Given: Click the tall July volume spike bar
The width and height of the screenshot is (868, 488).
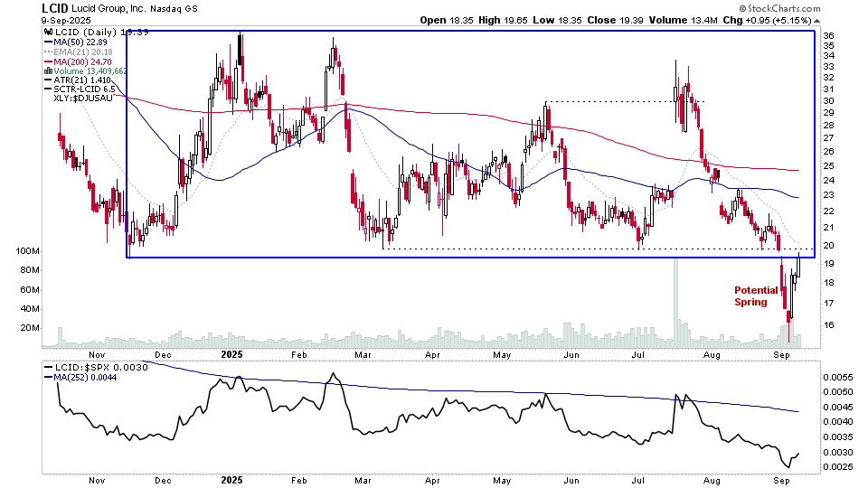Looking at the screenshot, I should point(675,304).
